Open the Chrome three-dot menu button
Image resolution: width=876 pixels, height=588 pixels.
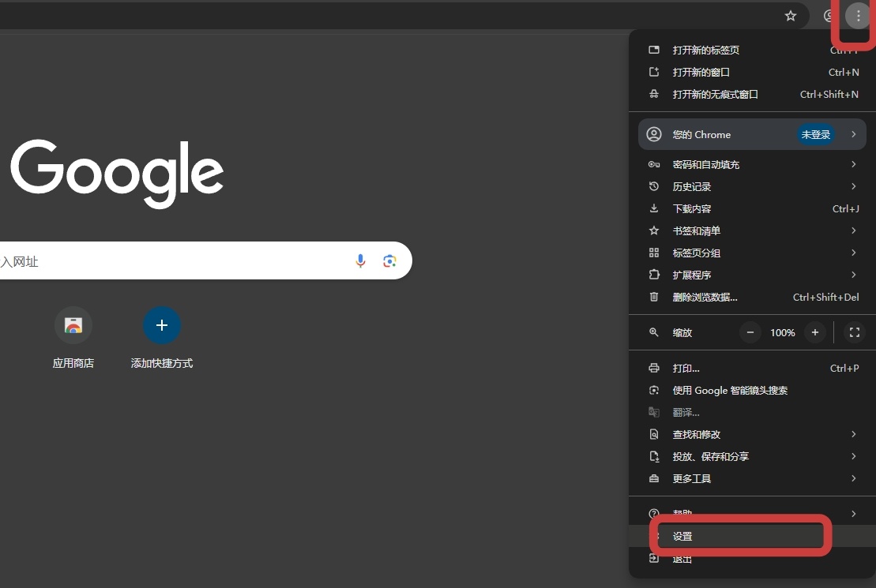tap(858, 16)
